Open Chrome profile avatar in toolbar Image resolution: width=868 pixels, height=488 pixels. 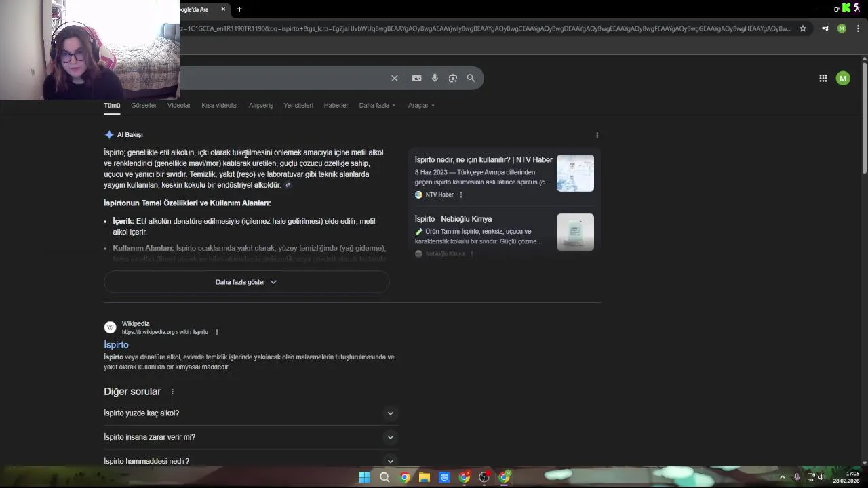842,28
